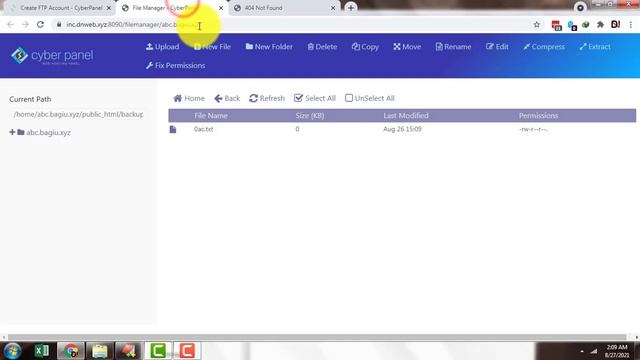Open Excel from taskbar
Viewport: 640px width, 360px height.
(x=42, y=351)
